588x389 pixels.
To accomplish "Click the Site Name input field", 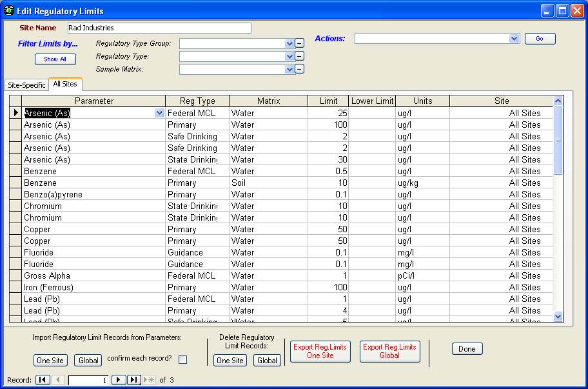I will click(x=159, y=28).
